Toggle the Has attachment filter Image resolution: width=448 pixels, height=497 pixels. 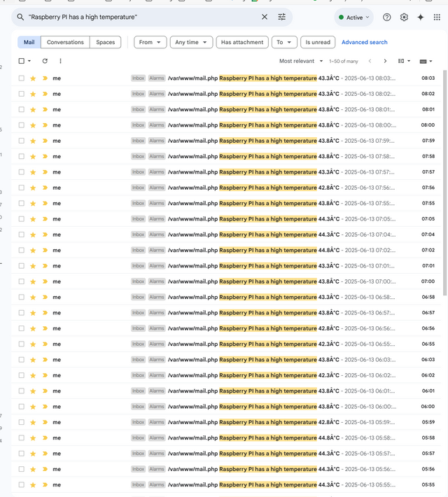[242, 42]
